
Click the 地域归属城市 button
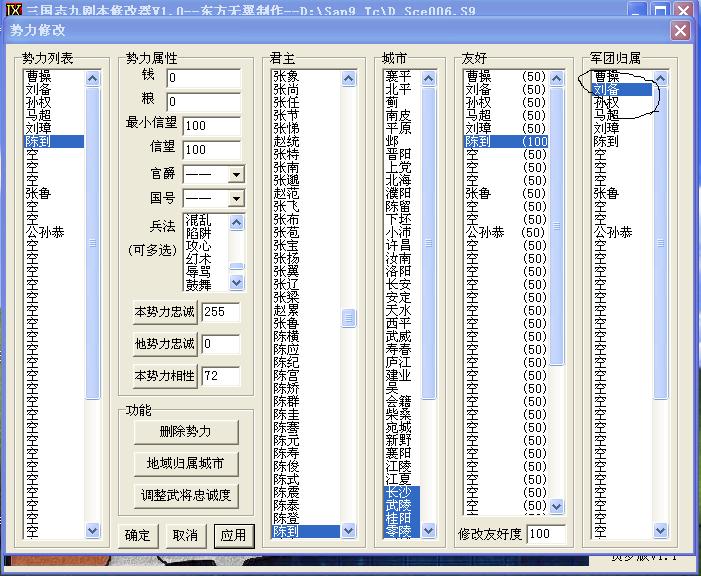[x=185, y=464]
